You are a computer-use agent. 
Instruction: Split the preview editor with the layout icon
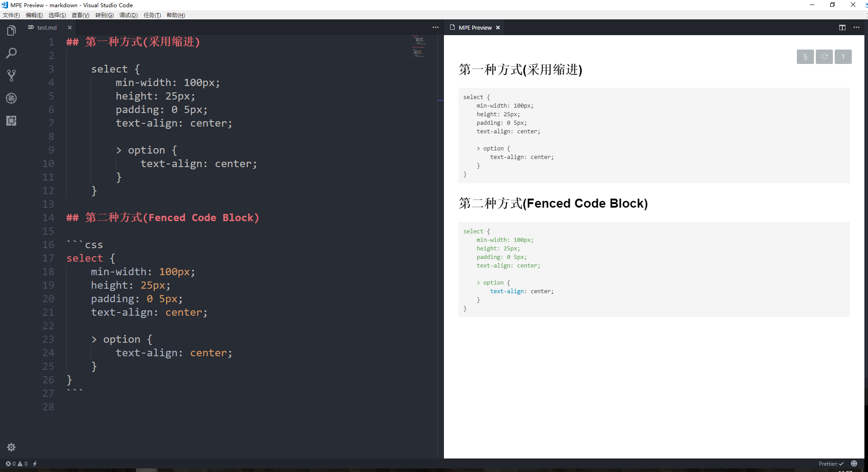coord(842,27)
